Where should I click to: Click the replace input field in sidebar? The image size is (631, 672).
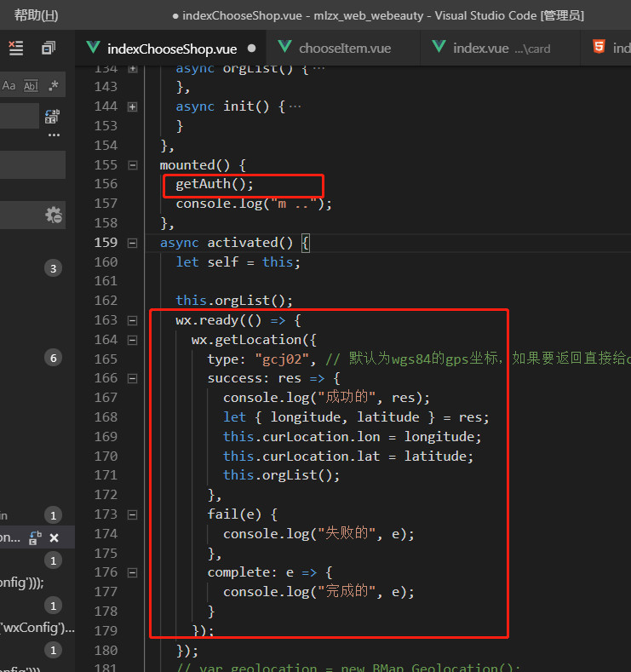[20, 116]
